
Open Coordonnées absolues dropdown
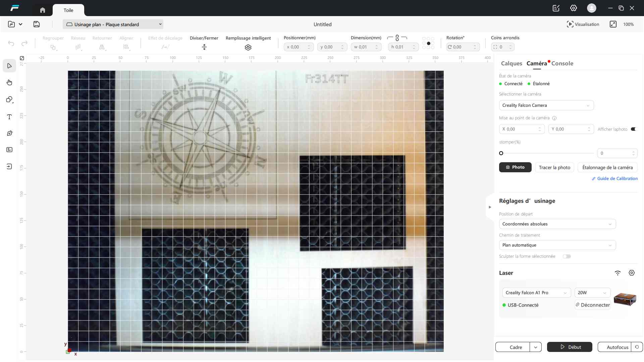point(557,224)
